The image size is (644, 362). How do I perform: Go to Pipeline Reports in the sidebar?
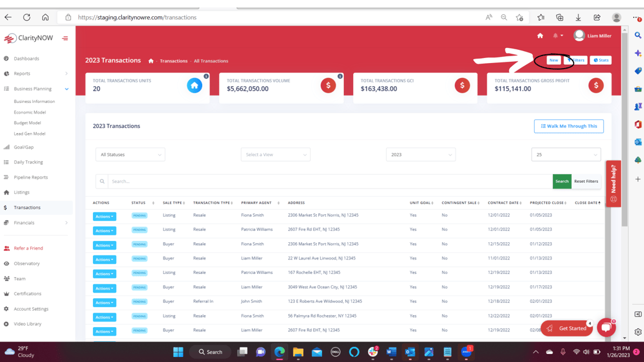[31, 177]
